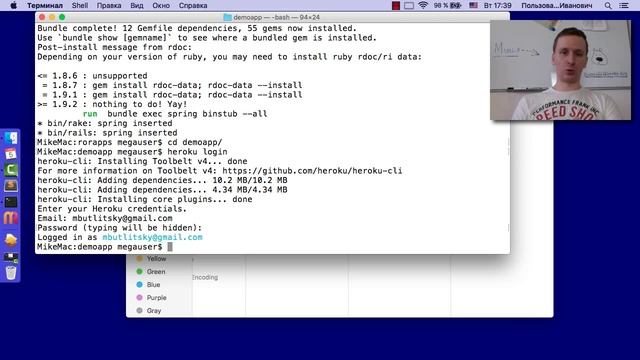Viewport: 640px width, 360px height.
Task: Minimize terminal with the yellow button
Action: [x=52, y=17]
